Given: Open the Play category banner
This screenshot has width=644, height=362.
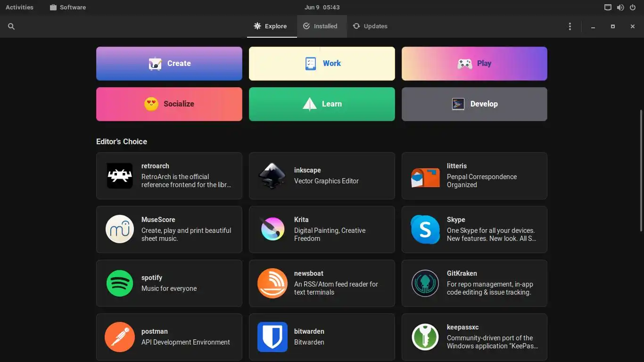Looking at the screenshot, I should point(474,64).
